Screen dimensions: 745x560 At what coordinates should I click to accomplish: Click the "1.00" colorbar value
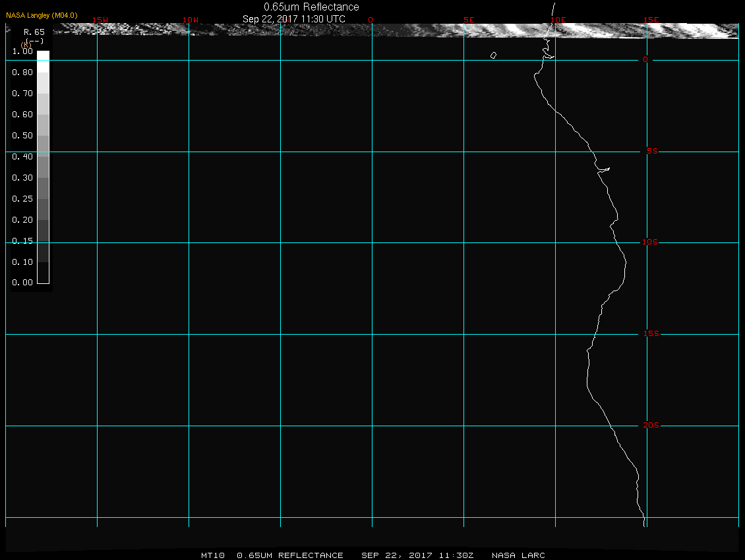[x=22, y=51]
